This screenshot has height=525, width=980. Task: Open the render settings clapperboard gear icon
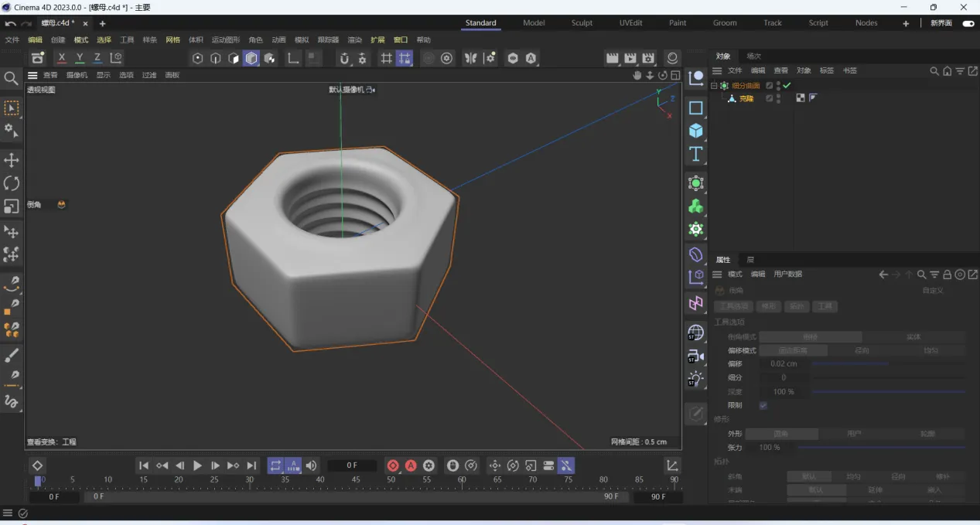[648, 58]
